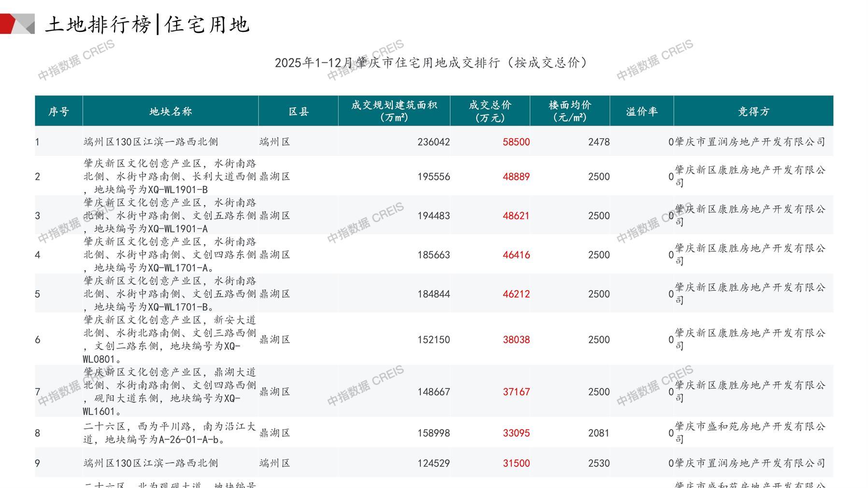This screenshot has height=488, width=868.
Task: Click the 土地排行榜|住宅用地 page heading
Action: coord(147,25)
